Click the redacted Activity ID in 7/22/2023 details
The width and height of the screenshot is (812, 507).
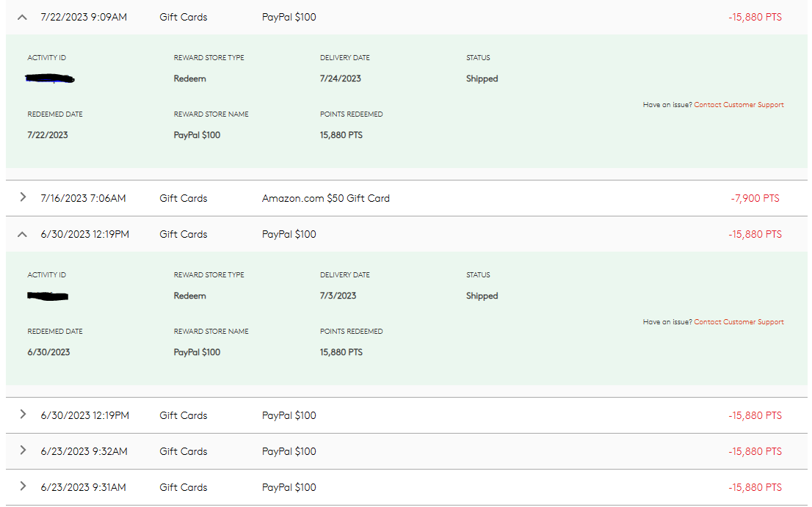coord(51,79)
